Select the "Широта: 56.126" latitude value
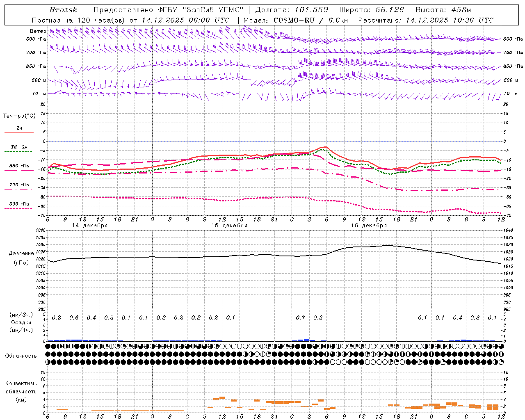Image resolution: width=525 pixels, height=420 pixels. click(x=372, y=10)
